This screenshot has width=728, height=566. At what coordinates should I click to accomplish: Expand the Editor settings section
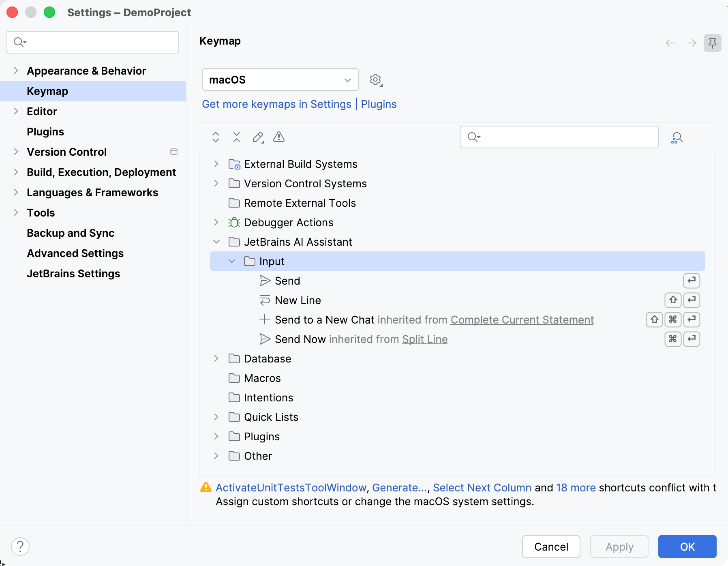(x=16, y=111)
